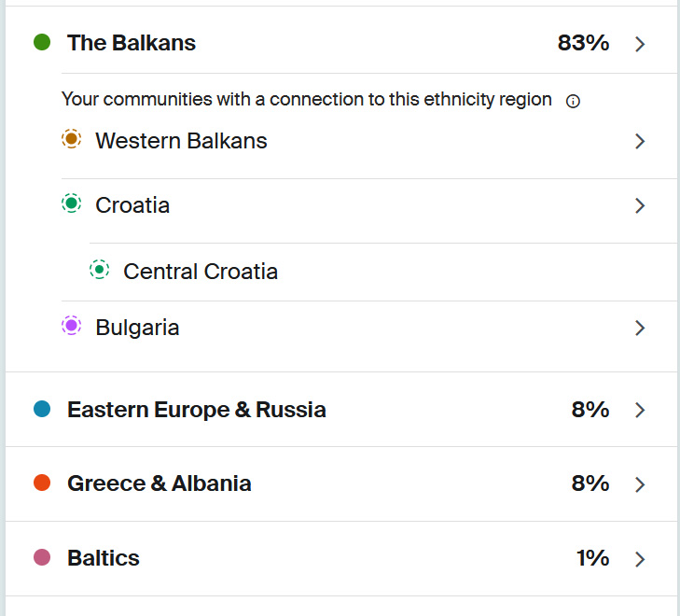The height and width of the screenshot is (616, 680).
Task: Open The Balkans region heading
Action: (132, 43)
